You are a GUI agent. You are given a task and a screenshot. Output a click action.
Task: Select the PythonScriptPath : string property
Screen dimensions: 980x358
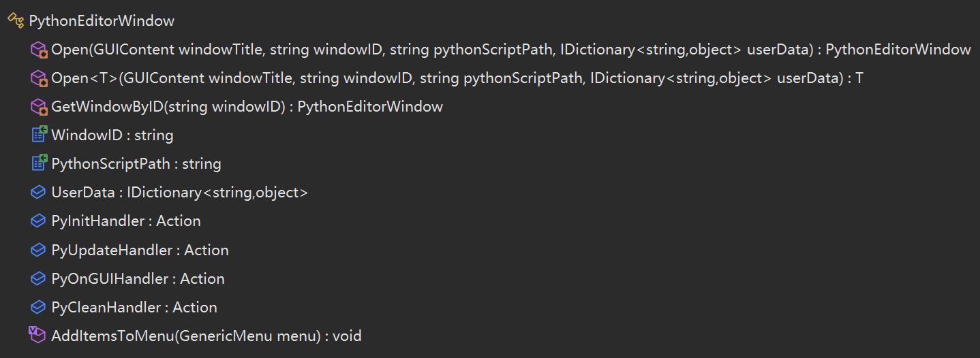coord(136,163)
